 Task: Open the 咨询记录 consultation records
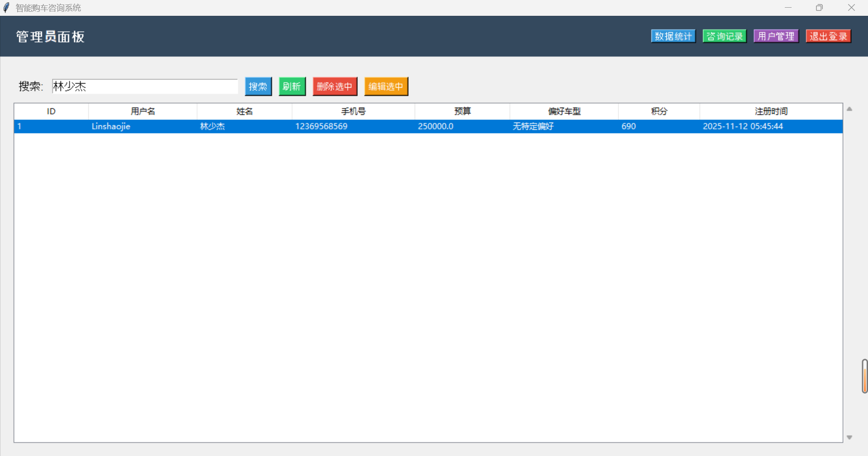click(724, 36)
